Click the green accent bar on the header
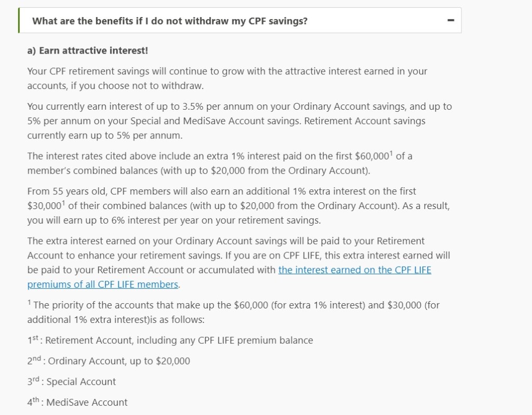The image size is (532, 415). [19, 21]
